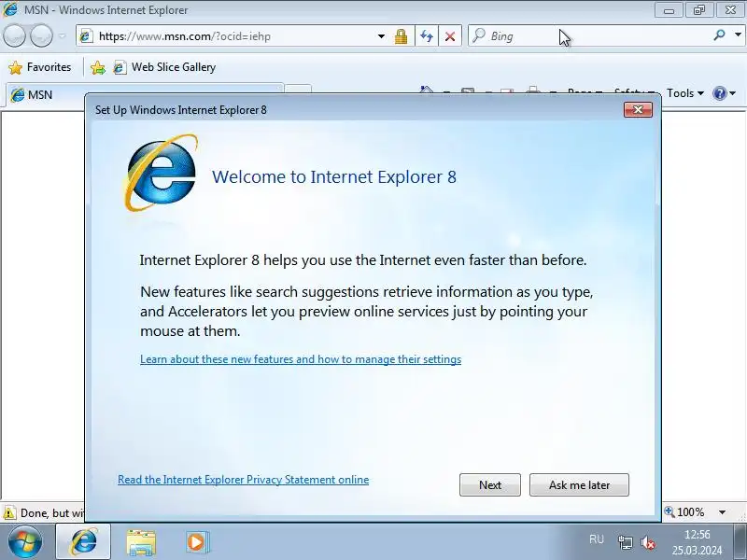Minimize the Internet Explorer window
Image resolution: width=747 pixels, height=560 pixels.
click(x=669, y=10)
